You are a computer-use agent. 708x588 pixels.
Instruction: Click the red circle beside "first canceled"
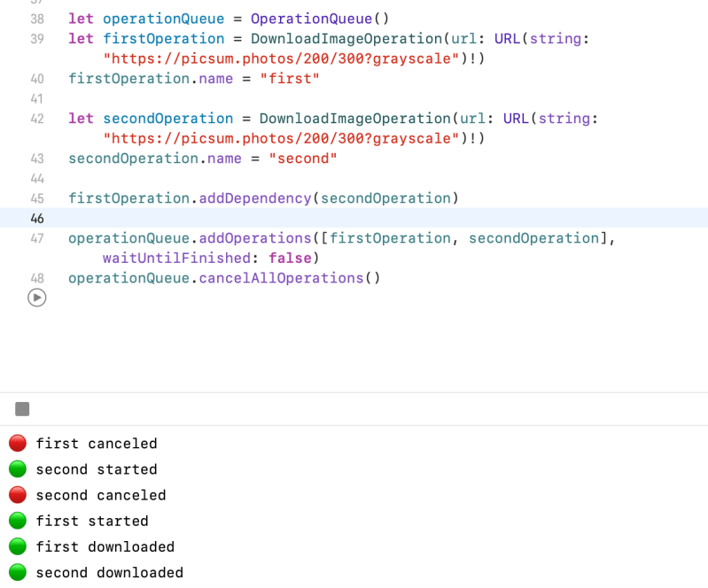18,443
